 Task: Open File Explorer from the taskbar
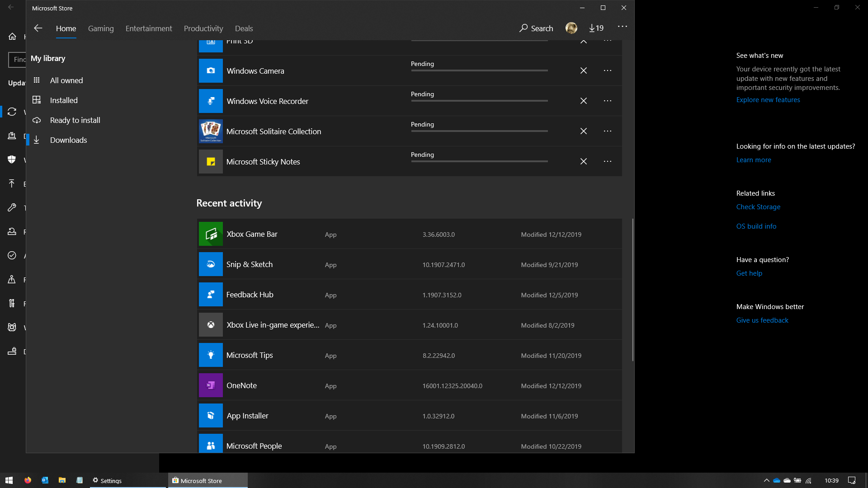pyautogui.click(x=62, y=480)
